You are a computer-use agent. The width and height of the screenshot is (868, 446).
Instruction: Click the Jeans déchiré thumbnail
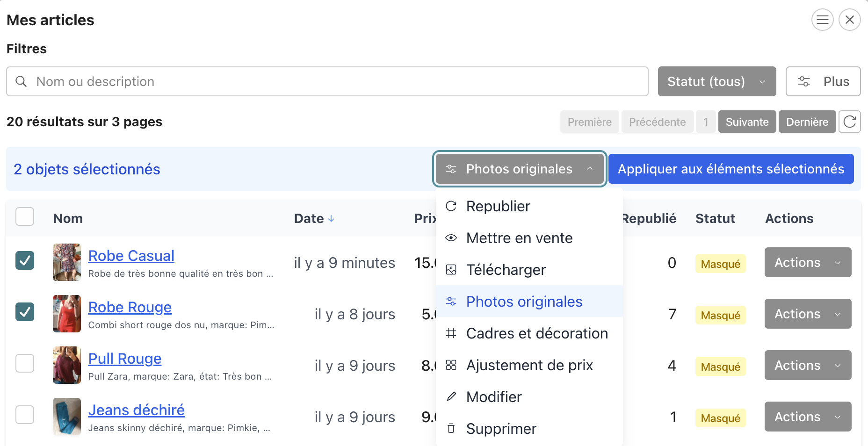(x=66, y=417)
